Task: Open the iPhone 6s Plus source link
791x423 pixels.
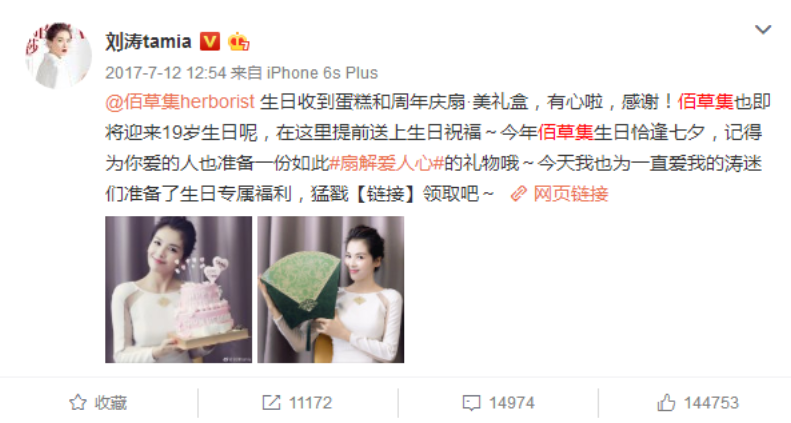Action: (x=322, y=73)
